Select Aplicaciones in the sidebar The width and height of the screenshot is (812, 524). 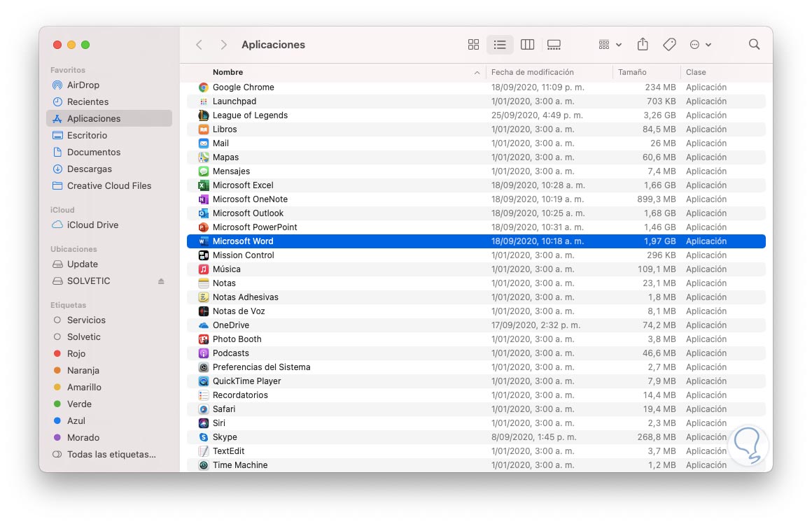109,118
